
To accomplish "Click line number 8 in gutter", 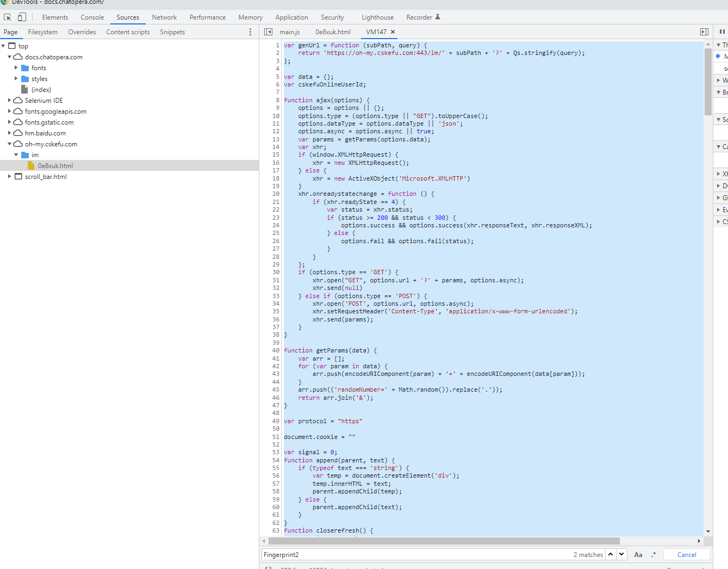I will click(x=277, y=100).
